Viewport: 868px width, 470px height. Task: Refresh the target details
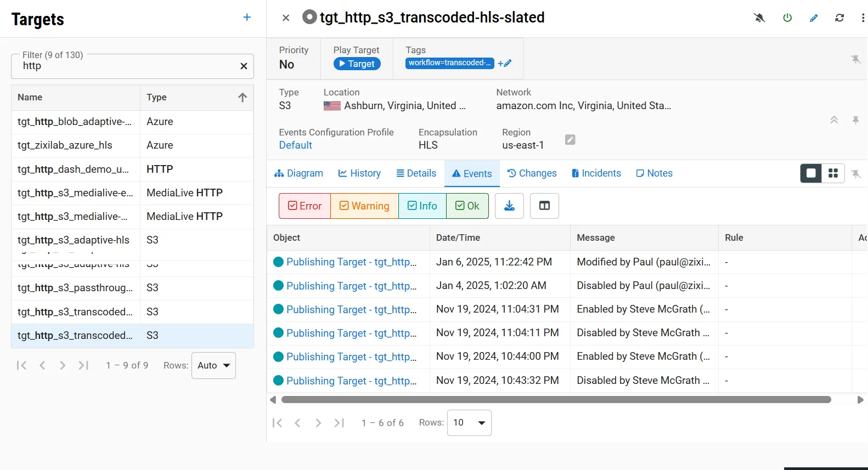pyautogui.click(x=839, y=18)
